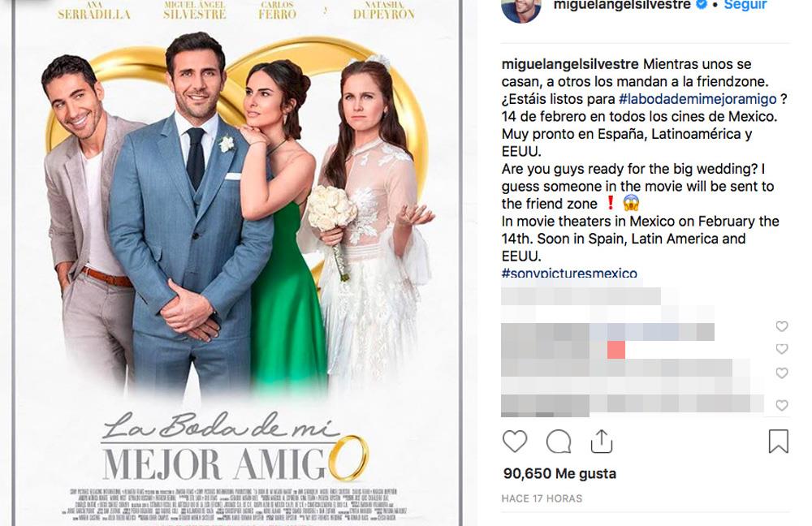Open comments with the speech bubble icon

tap(559, 442)
